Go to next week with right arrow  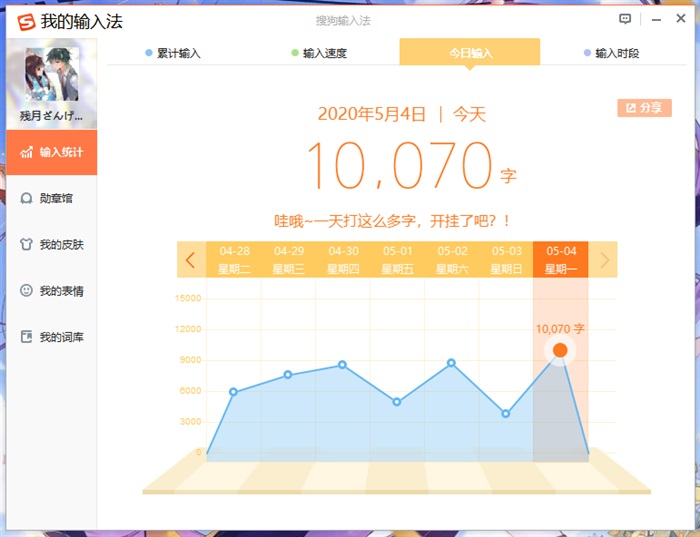[604, 260]
